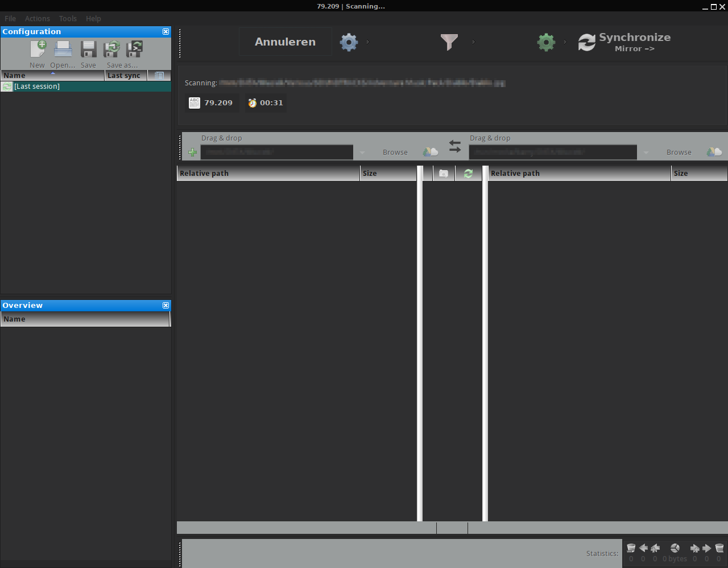Click the 79.209 scanned items count

[x=218, y=103]
